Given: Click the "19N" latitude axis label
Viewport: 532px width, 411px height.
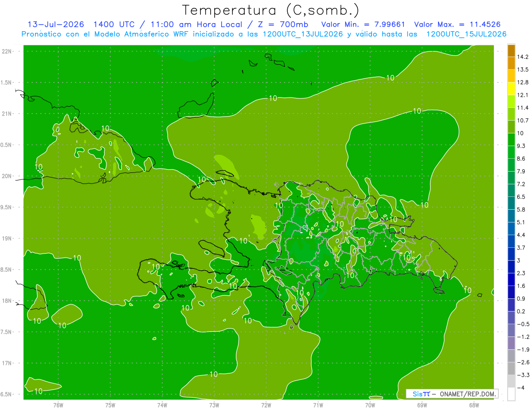Looking at the screenshot, I should coord(6,238).
